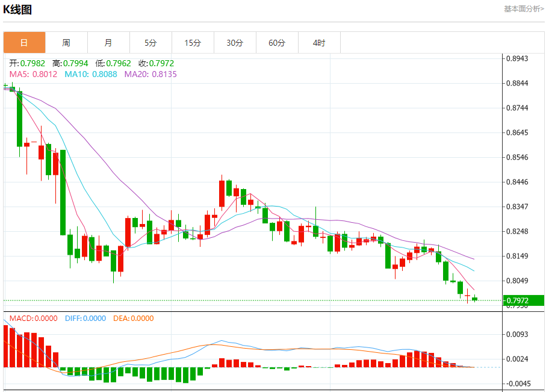Click the 0.8645 price axis label
546x392 pixels.
point(517,132)
